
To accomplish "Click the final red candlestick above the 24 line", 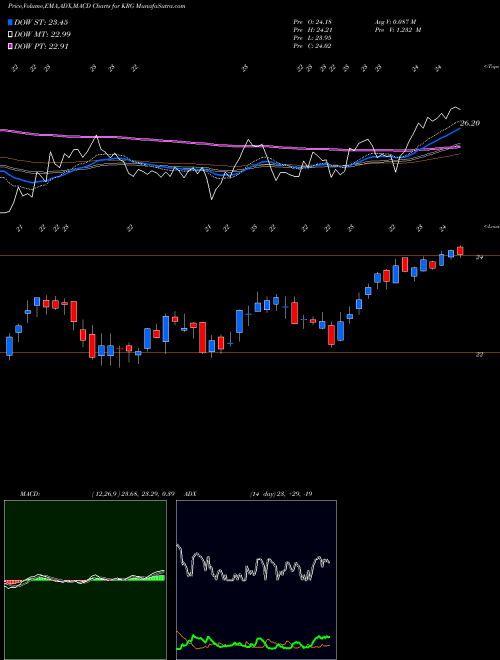I will (x=460, y=251).
